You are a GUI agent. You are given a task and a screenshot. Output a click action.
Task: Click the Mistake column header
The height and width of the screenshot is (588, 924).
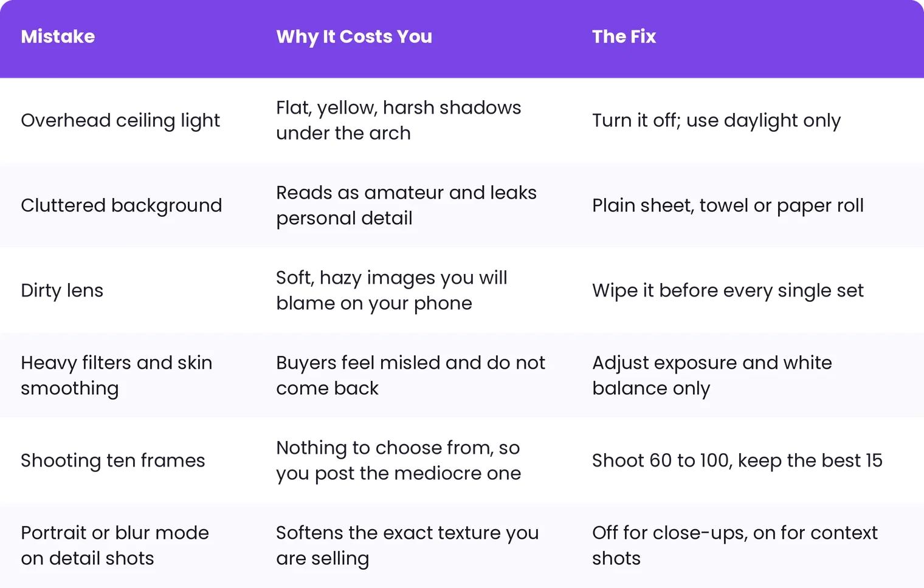coord(58,36)
